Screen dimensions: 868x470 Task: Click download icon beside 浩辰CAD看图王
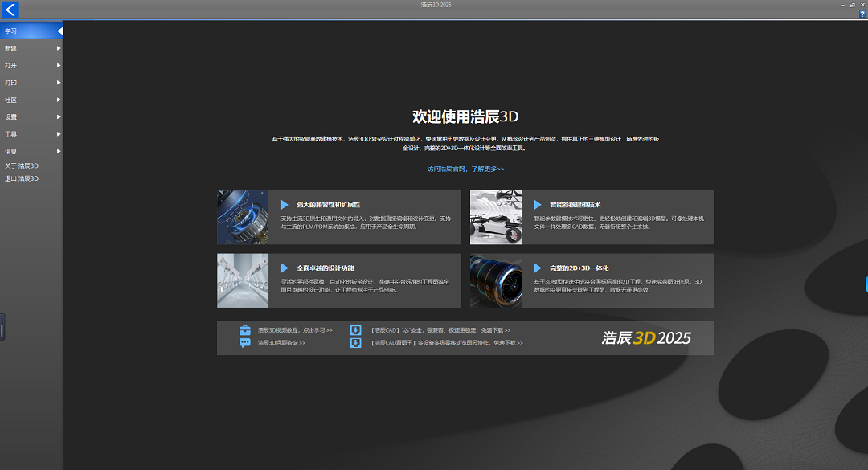pyautogui.click(x=355, y=343)
